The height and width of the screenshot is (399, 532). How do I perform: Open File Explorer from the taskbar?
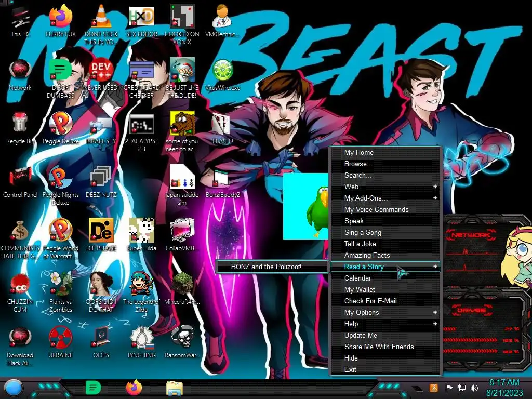[x=175, y=388]
